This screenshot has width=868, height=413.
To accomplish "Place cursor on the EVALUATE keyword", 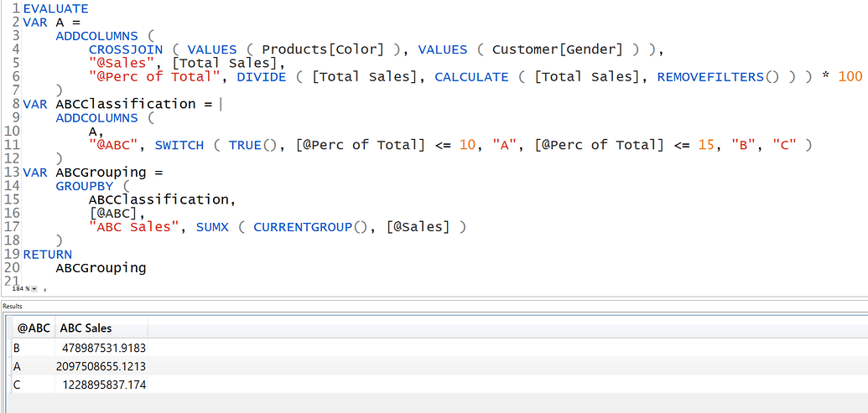I will tap(56, 9).
